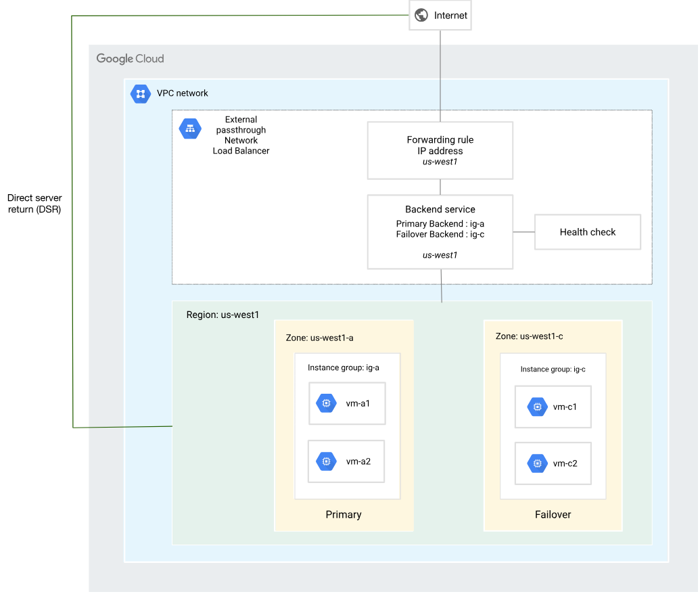Select the Health check box

(587, 232)
